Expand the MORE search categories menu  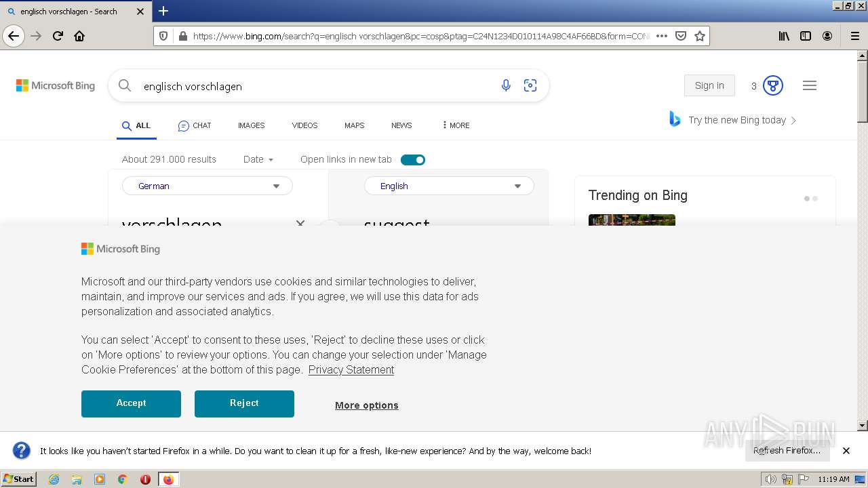(456, 125)
